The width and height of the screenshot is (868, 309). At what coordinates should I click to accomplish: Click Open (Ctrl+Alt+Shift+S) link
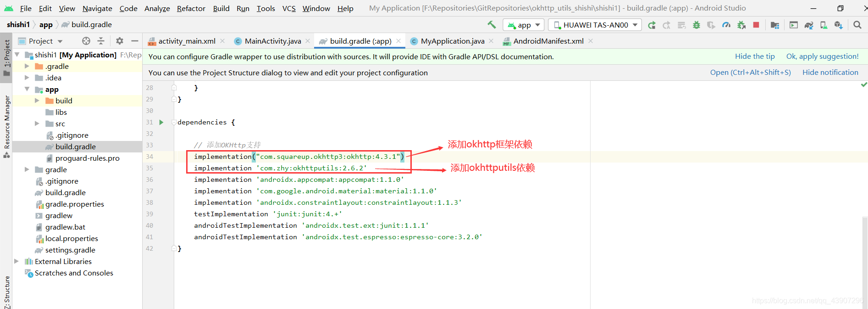750,73
